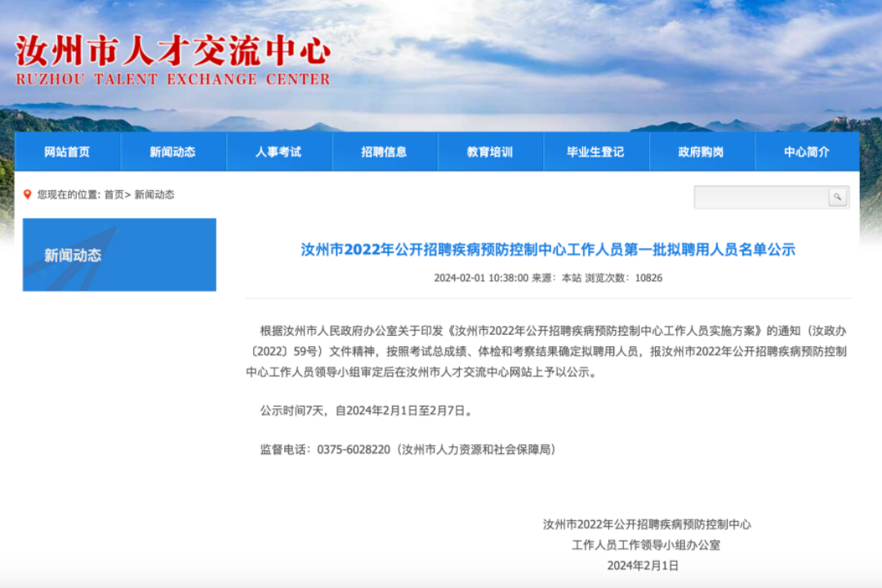Click the 首页 breadcrumb link
The width and height of the screenshot is (882, 588).
(114, 194)
